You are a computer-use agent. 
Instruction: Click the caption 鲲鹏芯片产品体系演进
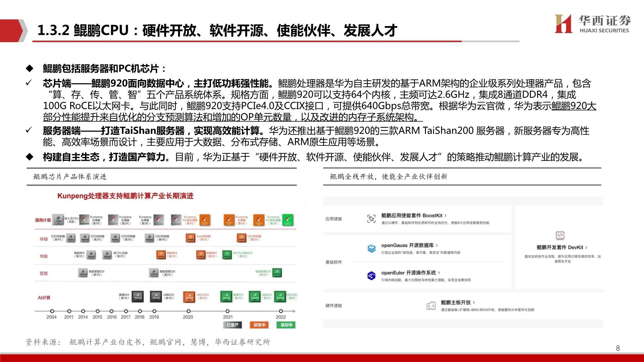70,177
